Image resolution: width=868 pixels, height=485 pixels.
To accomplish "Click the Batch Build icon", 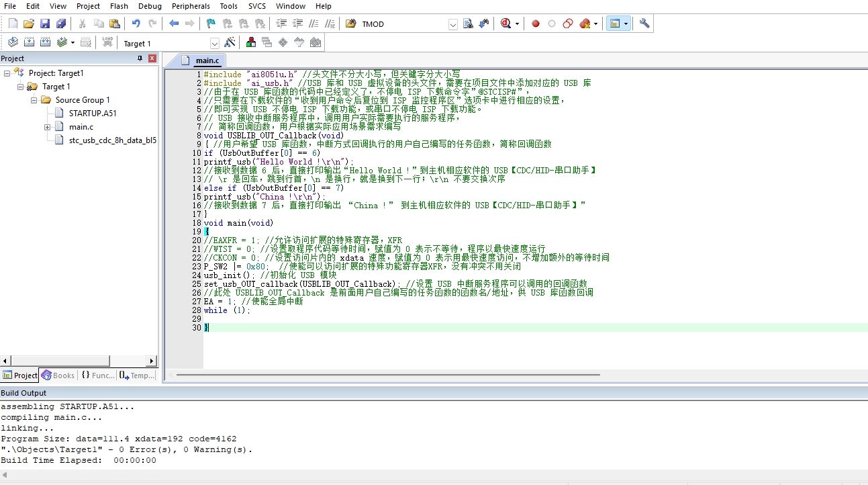I will coord(62,42).
